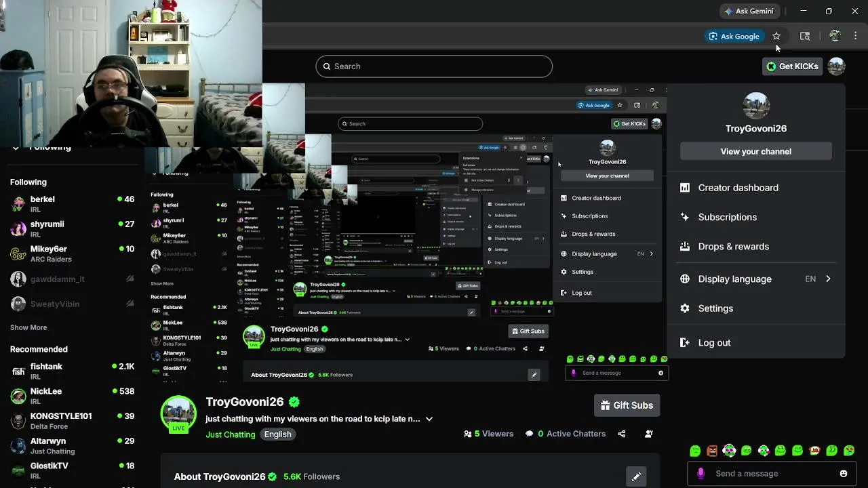The image size is (868, 488).
Task: Pick the last green heart-eyes emote
Action: 849,451
